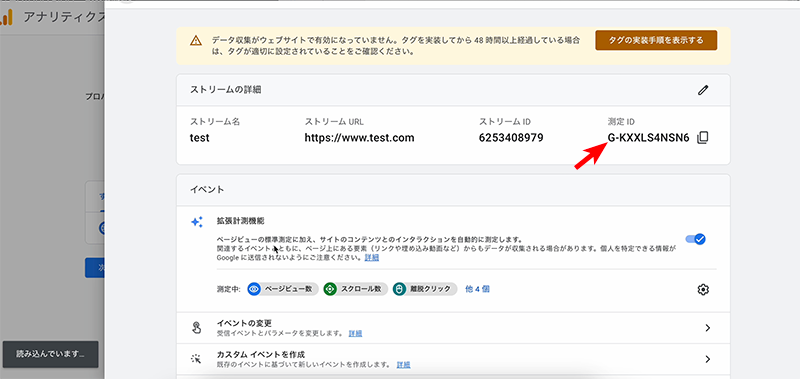The height and width of the screenshot is (379, 800).
Task: Expand the イベントの変更 row chevron
Action: point(708,328)
